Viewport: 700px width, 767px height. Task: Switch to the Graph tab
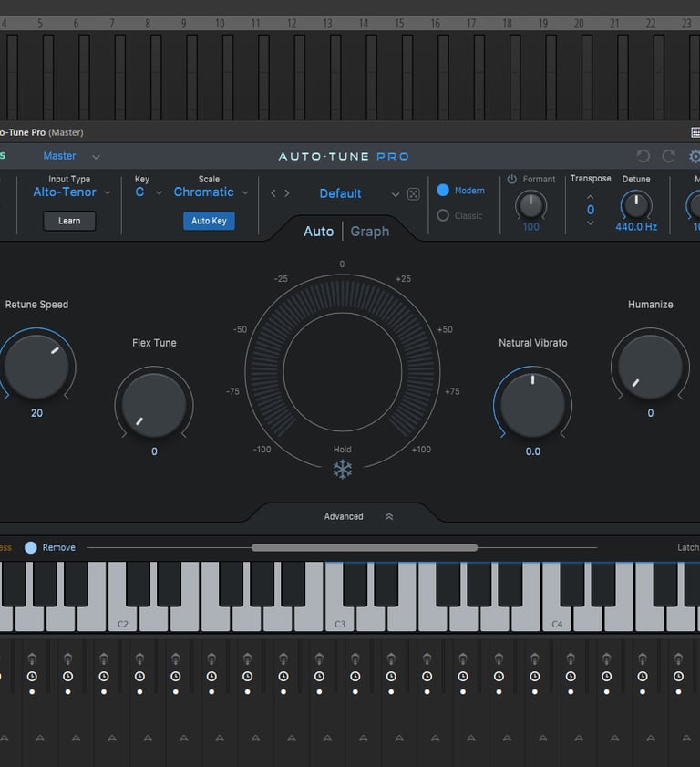click(x=370, y=232)
